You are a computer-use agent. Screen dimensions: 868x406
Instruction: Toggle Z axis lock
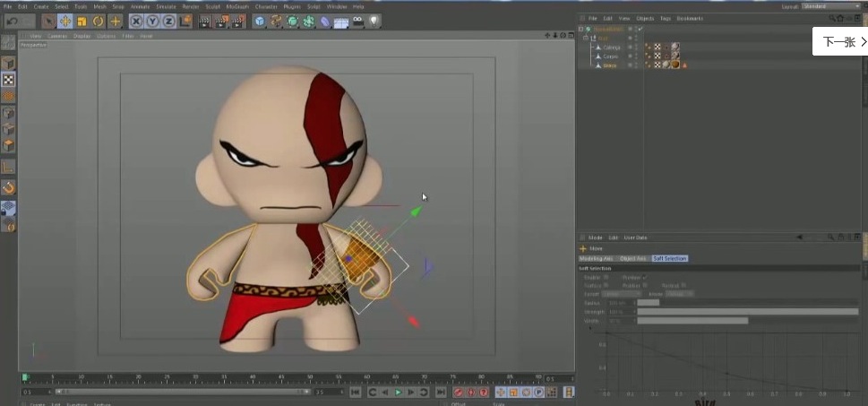[168, 22]
